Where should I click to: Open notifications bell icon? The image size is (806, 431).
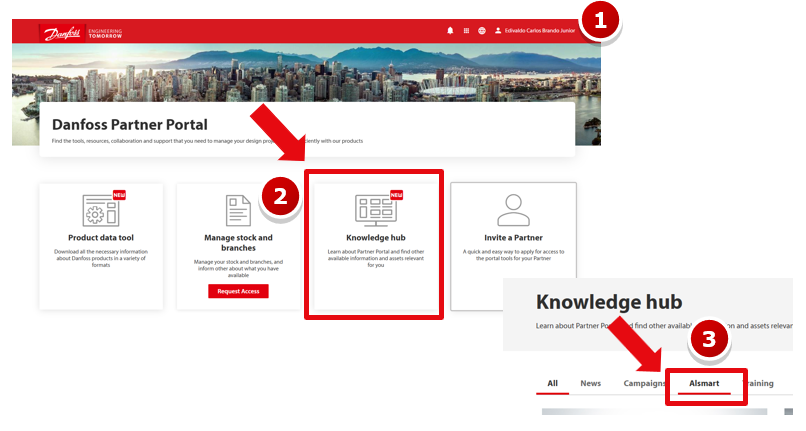click(450, 31)
